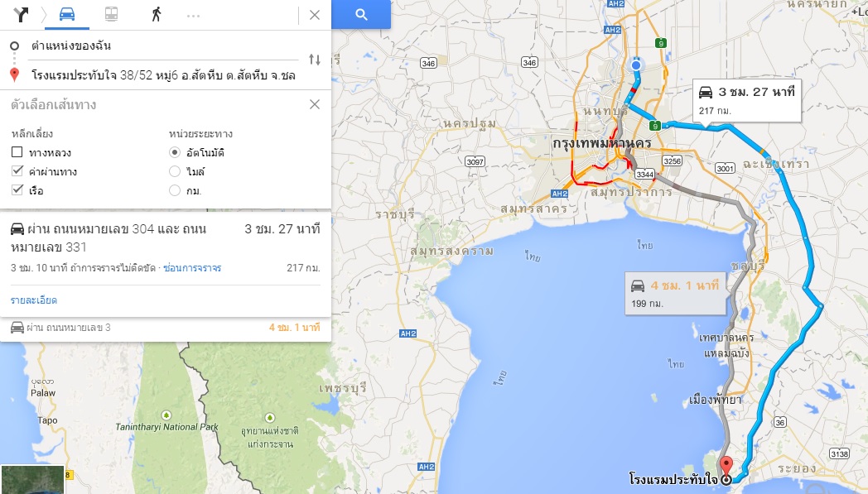The width and height of the screenshot is (868, 494).
Task: Select the กม. distance unit radio
Action: click(x=175, y=190)
